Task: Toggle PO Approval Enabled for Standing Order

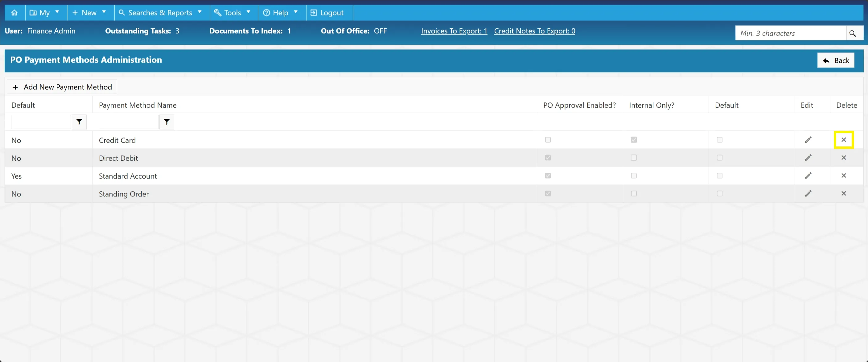Action: click(x=548, y=193)
